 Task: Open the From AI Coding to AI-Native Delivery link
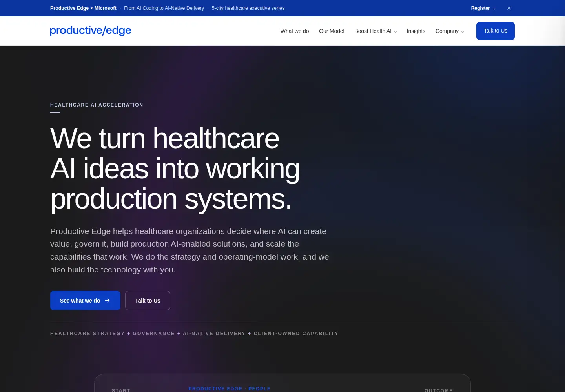click(164, 8)
